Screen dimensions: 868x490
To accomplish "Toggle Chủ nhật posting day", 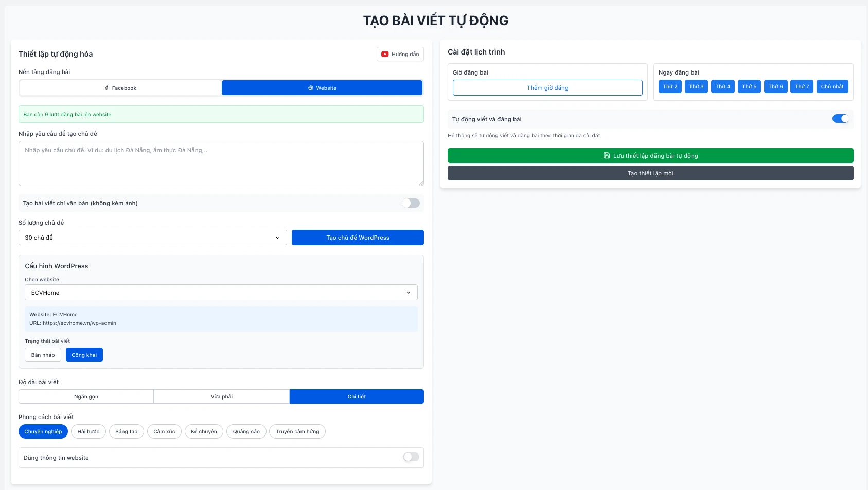I will click(832, 86).
